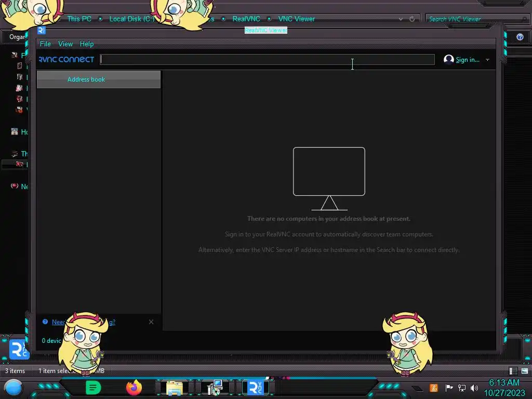Viewport: 532px width, 399px height.
Task: Refresh the Explorer address bar
Action: pyautogui.click(x=412, y=19)
